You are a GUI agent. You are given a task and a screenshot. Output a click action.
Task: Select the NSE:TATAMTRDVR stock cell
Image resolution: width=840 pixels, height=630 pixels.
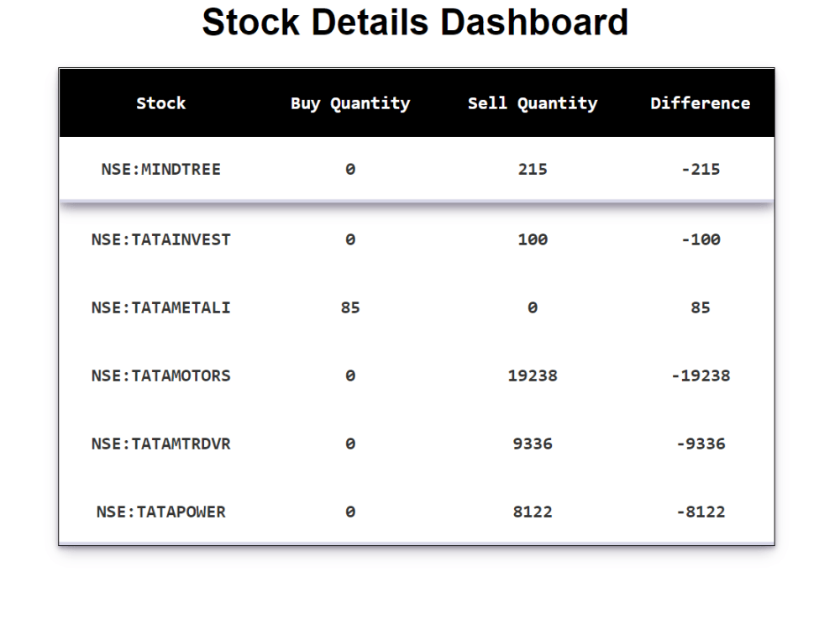point(160,444)
